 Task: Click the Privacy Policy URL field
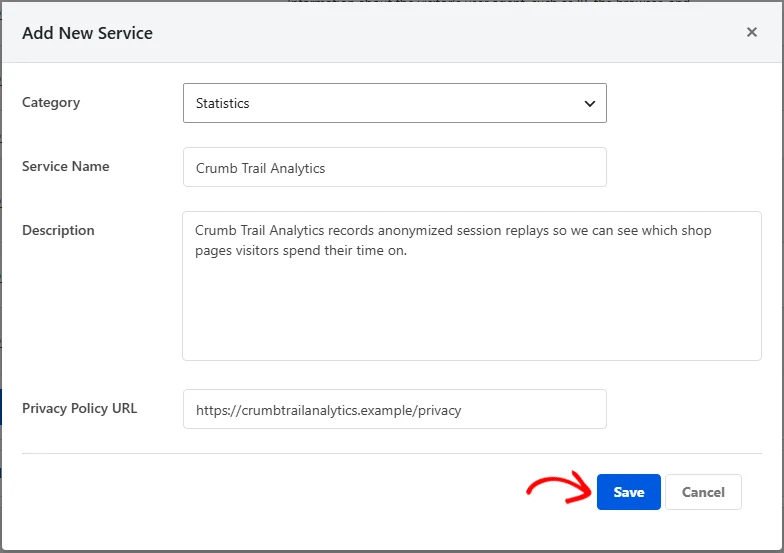(x=394, y=409)
